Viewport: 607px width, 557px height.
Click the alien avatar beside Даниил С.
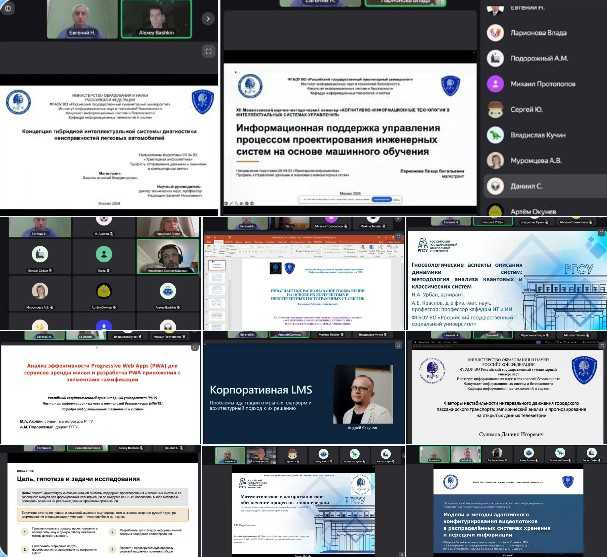coord(495,186)
